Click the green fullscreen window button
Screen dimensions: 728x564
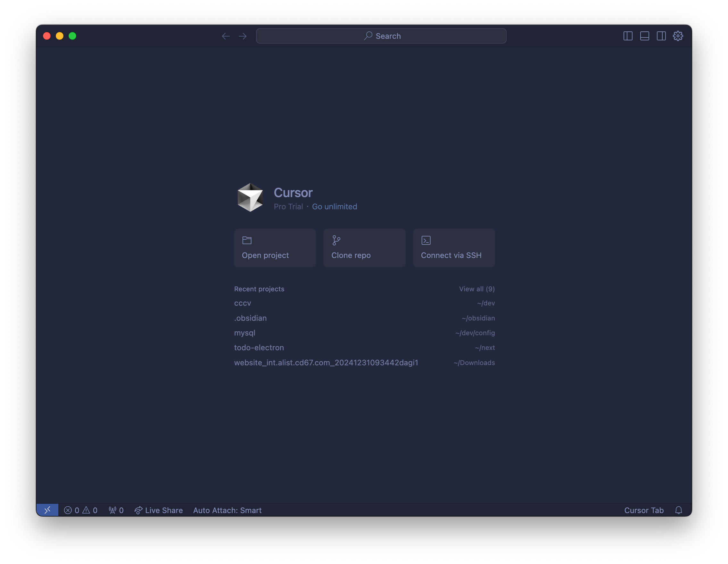point(72,36)
